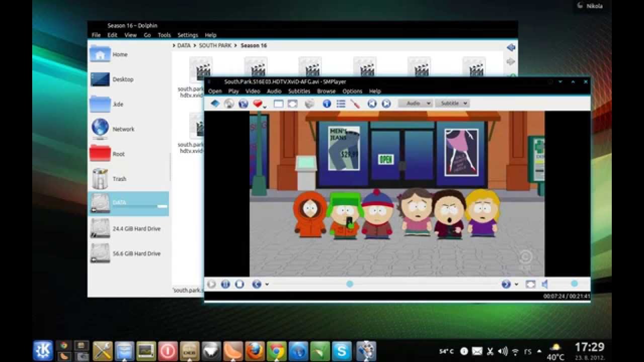This screenshot has height=362, width=644.
Task: Select 24.4 GiB Hard Drive in Dolphin
Action: pyautogui.click(x=129, y=229)
